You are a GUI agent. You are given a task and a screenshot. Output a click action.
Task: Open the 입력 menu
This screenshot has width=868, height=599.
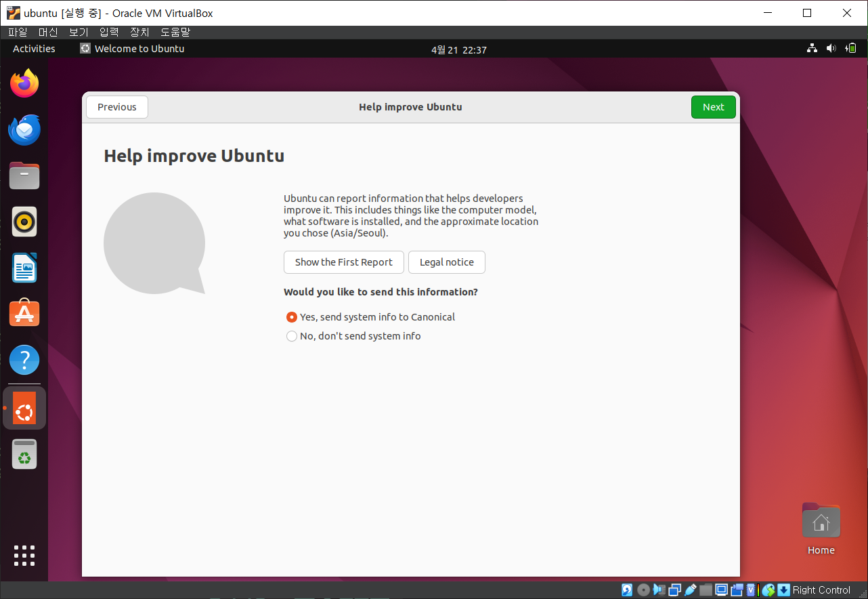(x=109, y=32)
